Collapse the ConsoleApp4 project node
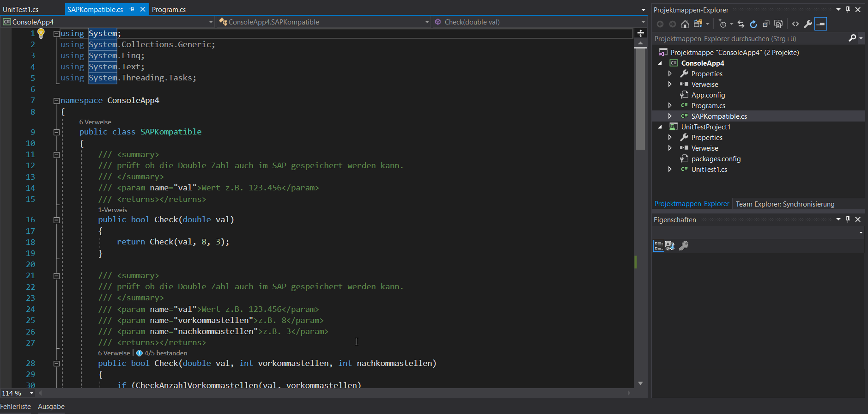This screenshot has height=414, width=868. [x=660, y=63]
